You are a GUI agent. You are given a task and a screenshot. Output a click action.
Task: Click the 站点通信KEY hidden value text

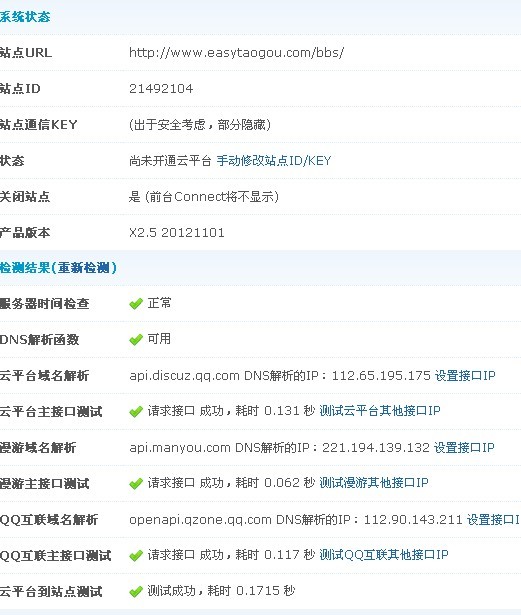point(200,125)
